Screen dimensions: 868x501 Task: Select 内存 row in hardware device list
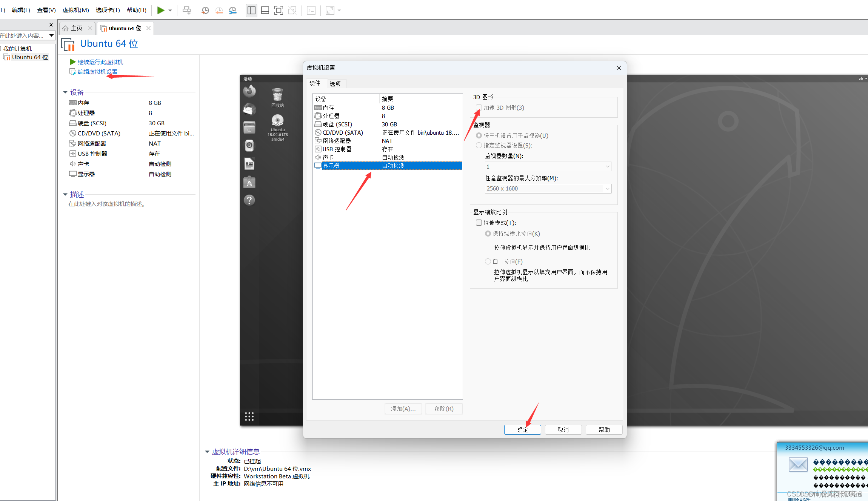388,108
